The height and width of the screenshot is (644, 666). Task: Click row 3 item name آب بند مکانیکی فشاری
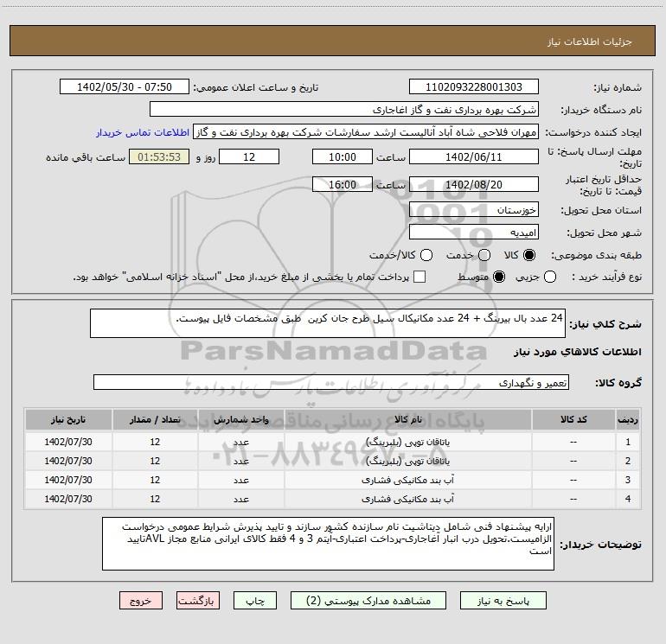pyautogui.click(x=407, y=480)
